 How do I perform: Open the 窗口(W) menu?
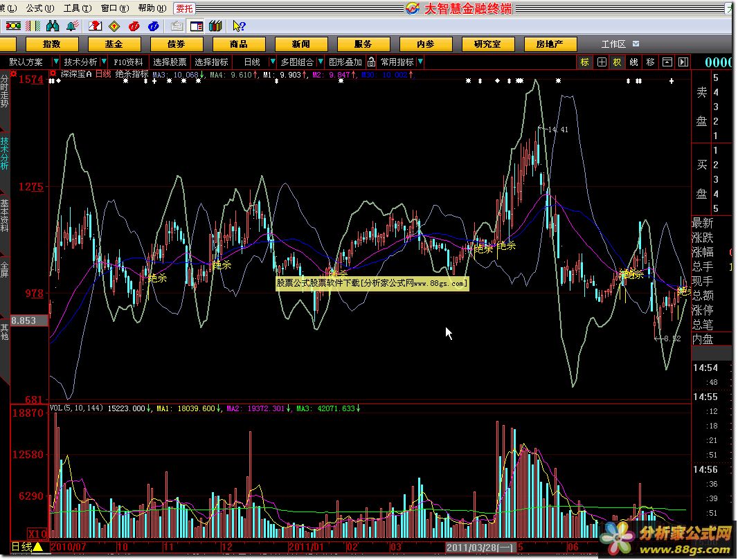(115, 8)
